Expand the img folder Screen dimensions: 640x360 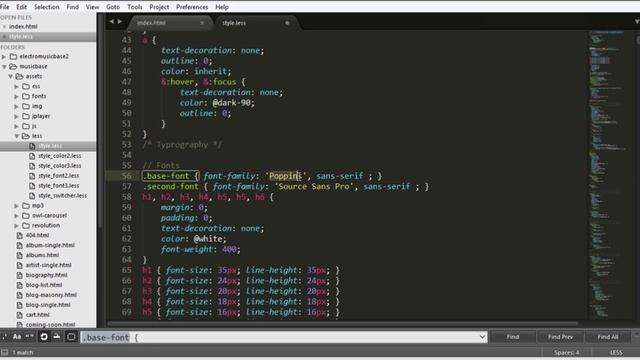click(x=17, y=106)
